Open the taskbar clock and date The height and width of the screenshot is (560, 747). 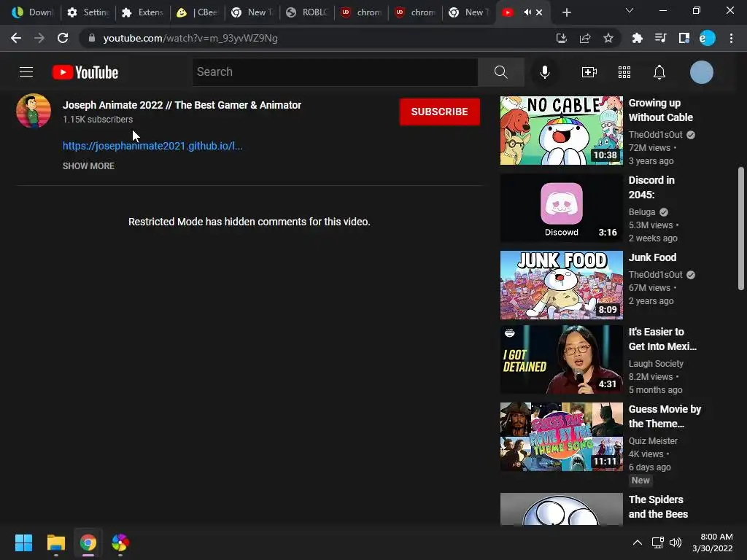point(713,542)
